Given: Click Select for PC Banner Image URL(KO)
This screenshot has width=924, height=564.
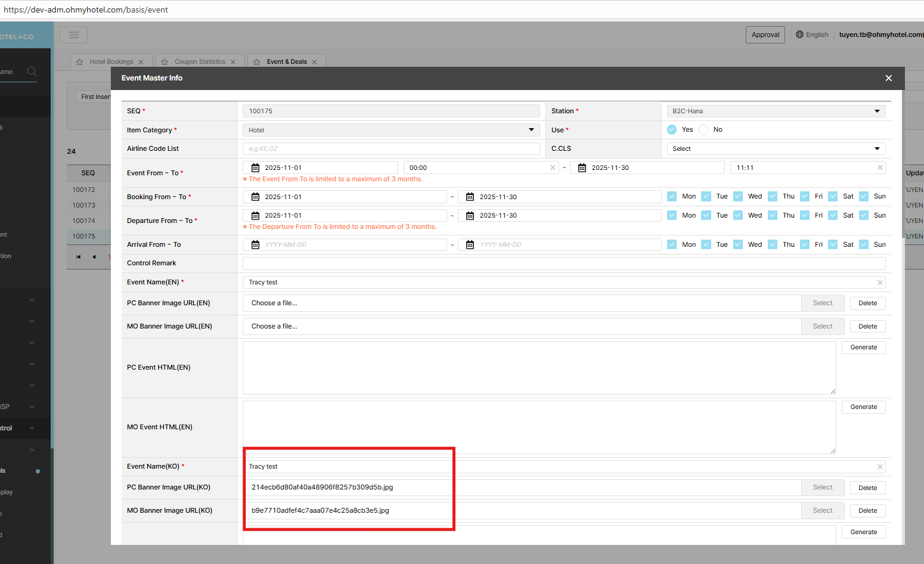Looking at the screenshot, I should tap(823, 487).
